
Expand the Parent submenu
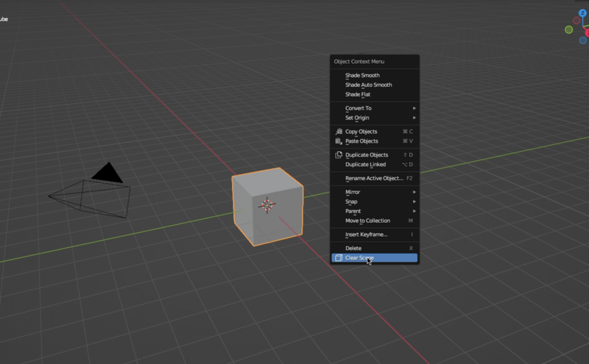click(x=374, y=211)
